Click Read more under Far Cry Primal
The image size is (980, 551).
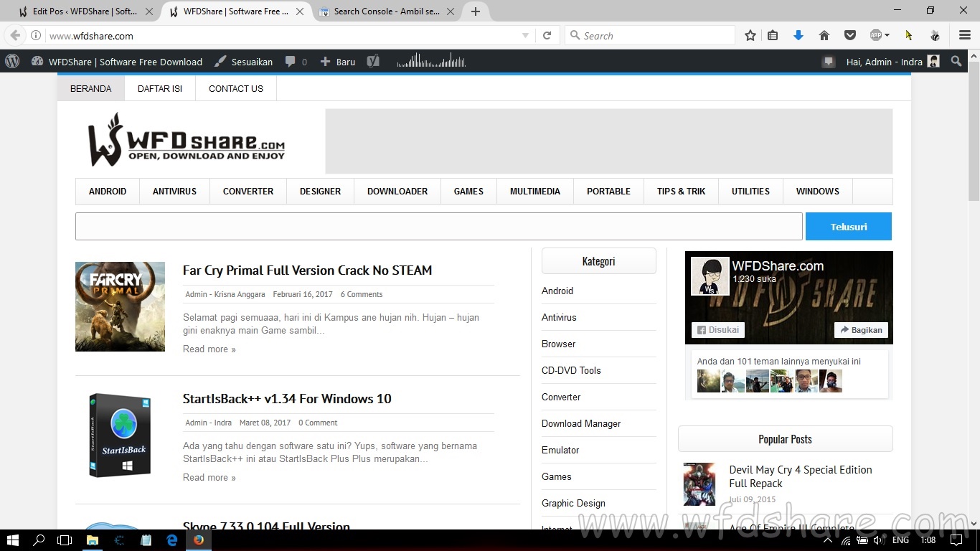[x=209, y=349]
